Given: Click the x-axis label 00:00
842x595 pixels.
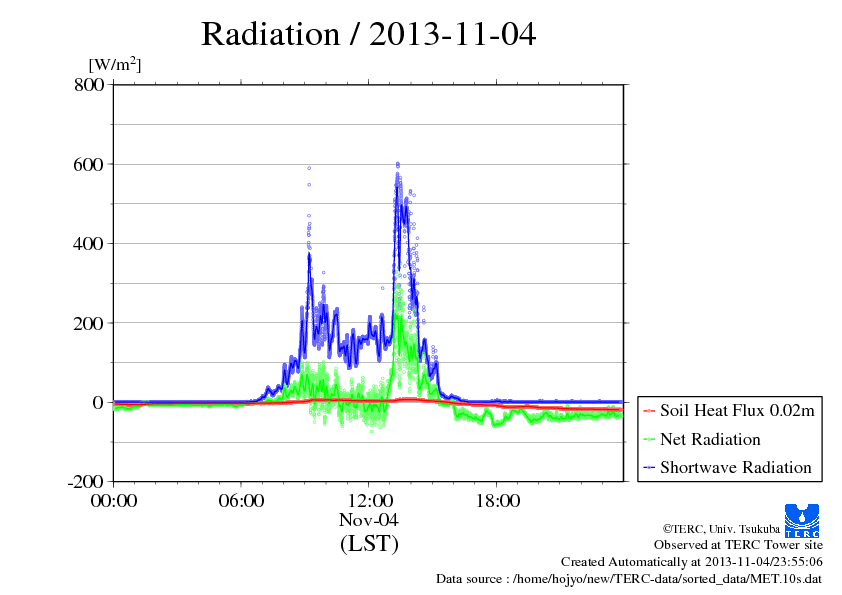Looking at the screenshot, I should pyautogui.click(x=114, y=501).
